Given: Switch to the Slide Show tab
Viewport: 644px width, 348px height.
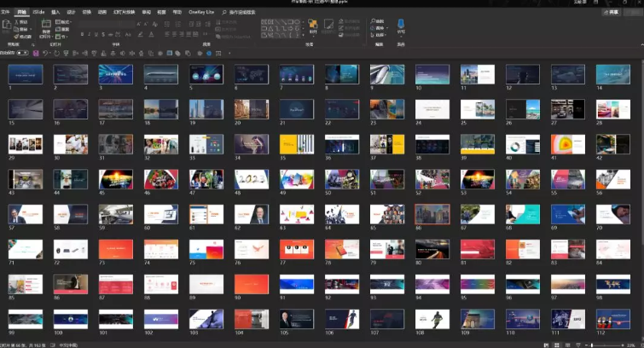Looking at the screenshot, I should click(x=124, y=12).
